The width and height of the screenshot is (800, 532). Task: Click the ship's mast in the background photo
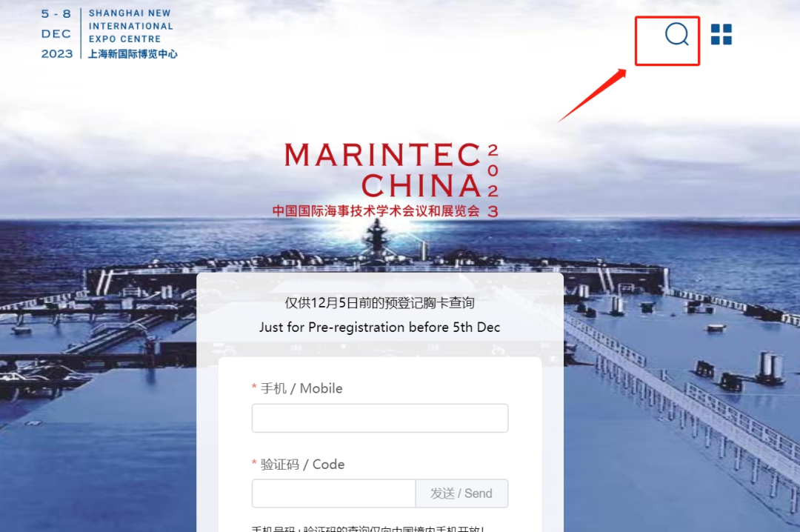(x=376, y=236)
